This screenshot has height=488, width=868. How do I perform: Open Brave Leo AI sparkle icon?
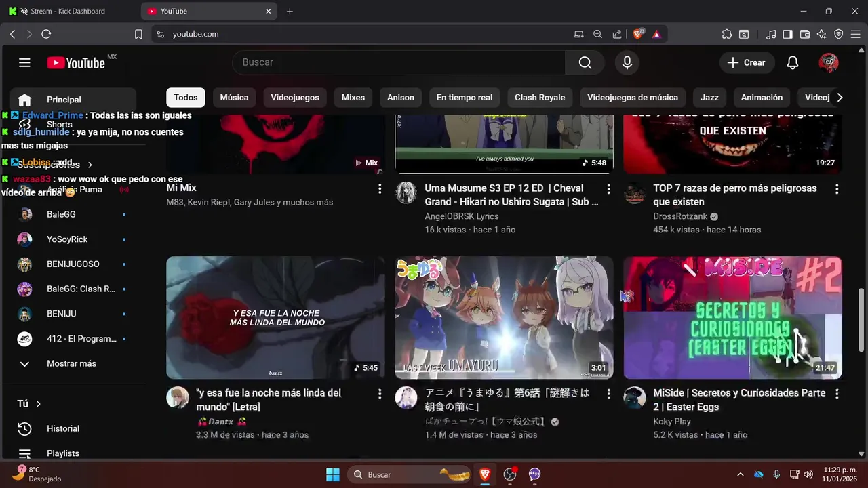(822, 34)
